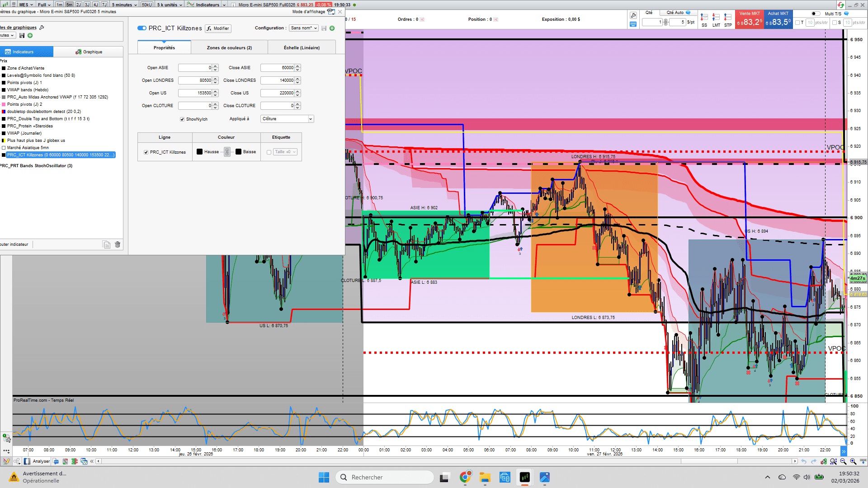868x488 pixels.
Task: Click the Open LONDRES input field
Action: (x=195, y=80)
